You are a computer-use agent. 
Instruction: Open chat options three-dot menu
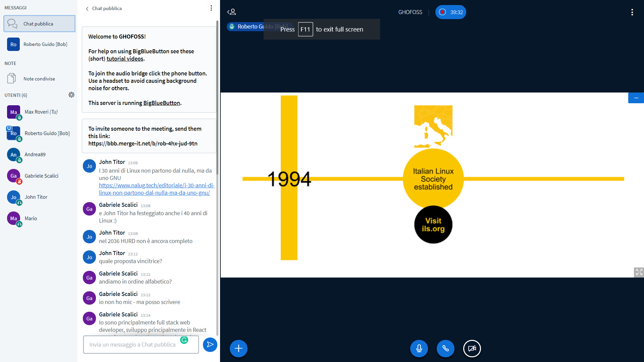211,8
